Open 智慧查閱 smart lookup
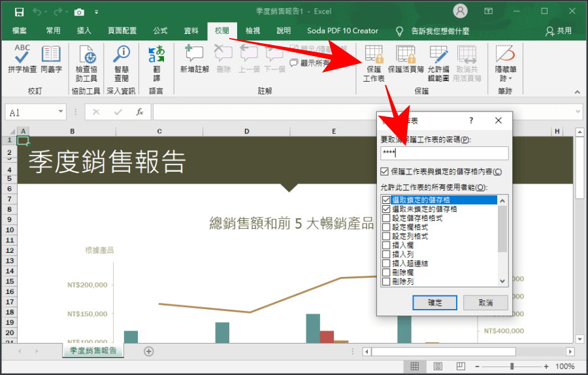588x375 pixels. [x=122, y=63]
